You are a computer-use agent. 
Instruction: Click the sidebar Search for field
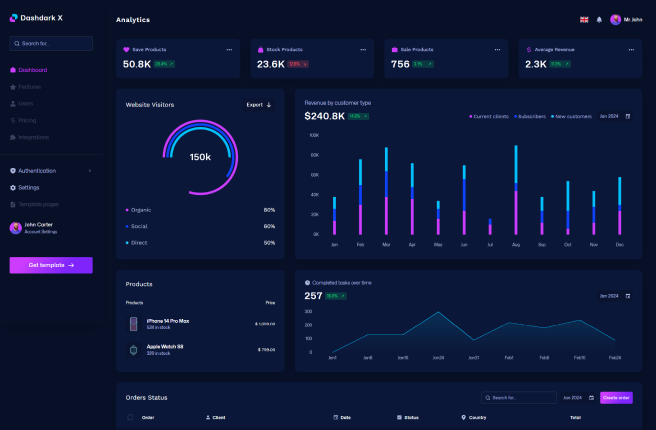tap(51, 43)
